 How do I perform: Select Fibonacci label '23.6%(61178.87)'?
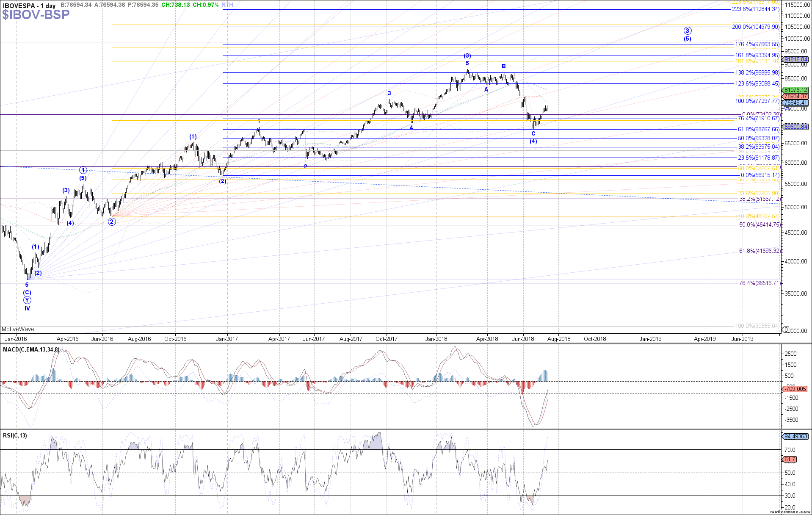(759, 158)
